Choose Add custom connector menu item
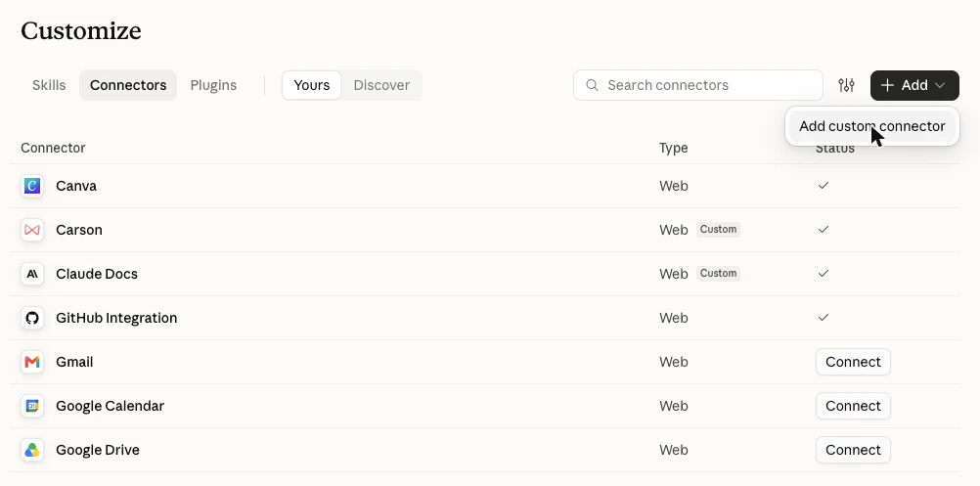Image resolution: width=980 pixels, height=486 pixels. (x=871, y=126)
